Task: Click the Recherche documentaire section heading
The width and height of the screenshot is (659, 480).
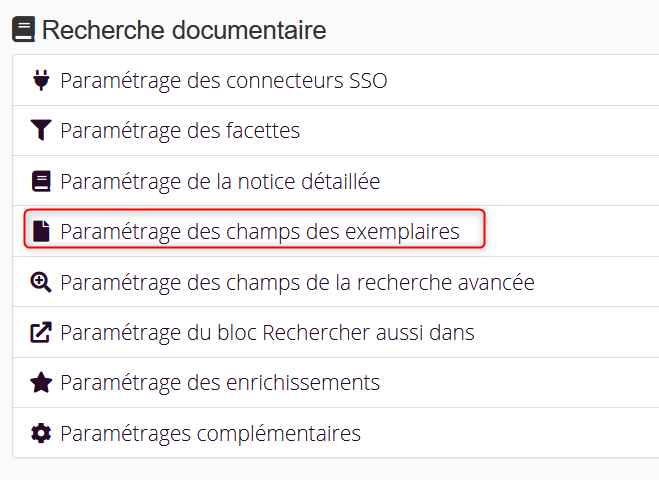Action: pos(184,30)
